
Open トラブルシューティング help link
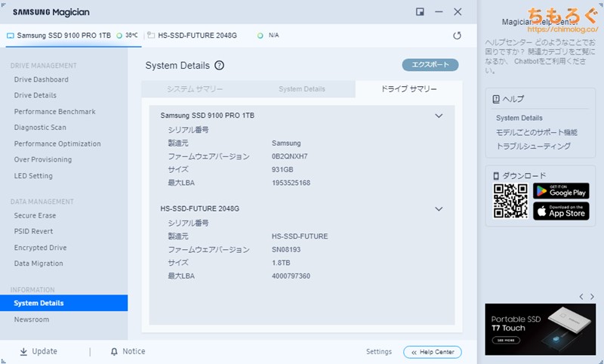pos(534,147)
